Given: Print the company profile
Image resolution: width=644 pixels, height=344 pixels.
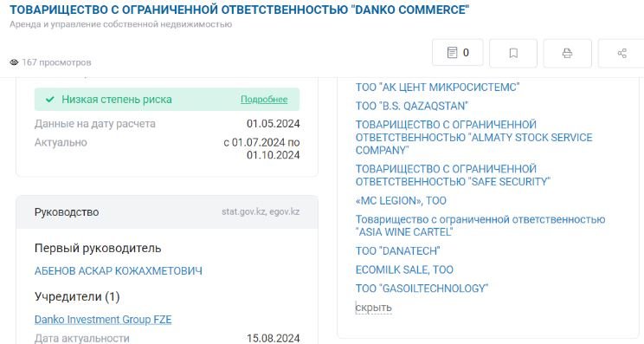Looking at the screenshot, I should (567, 53).
